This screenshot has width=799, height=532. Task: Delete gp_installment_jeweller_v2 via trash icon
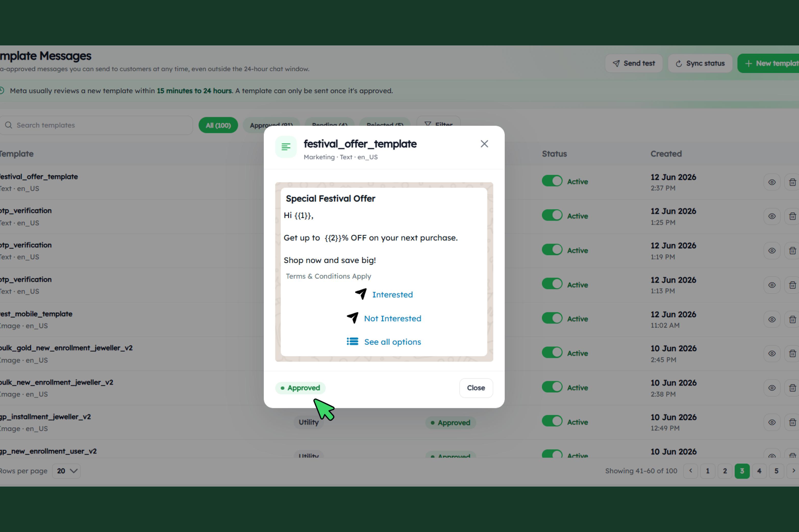click(x=792, y=423)
